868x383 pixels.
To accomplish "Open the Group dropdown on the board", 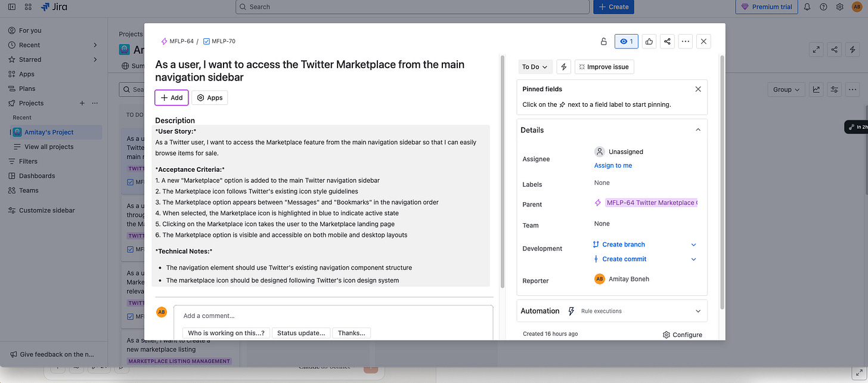I will pyautogui.click(x=786, y=89).
